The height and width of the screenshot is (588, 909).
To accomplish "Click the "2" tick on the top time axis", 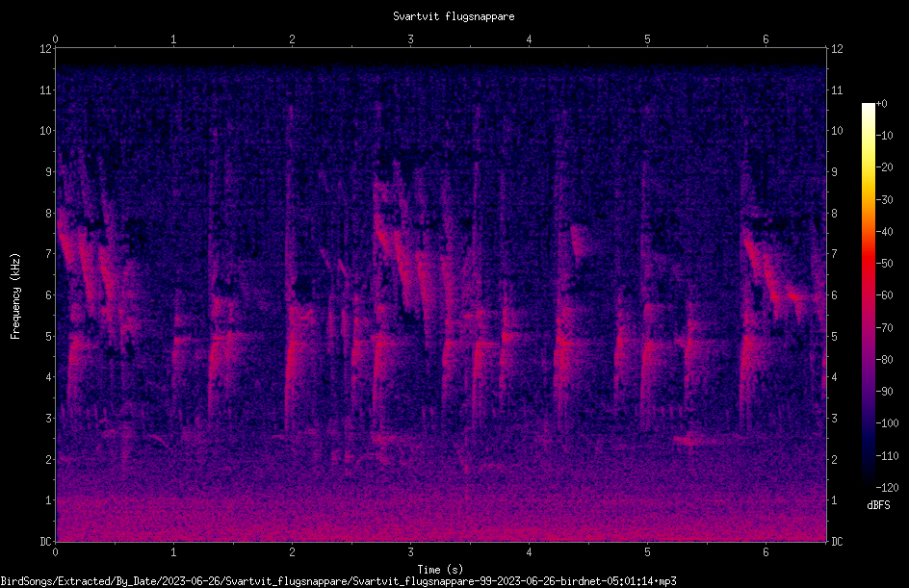I will pos(292,39).
